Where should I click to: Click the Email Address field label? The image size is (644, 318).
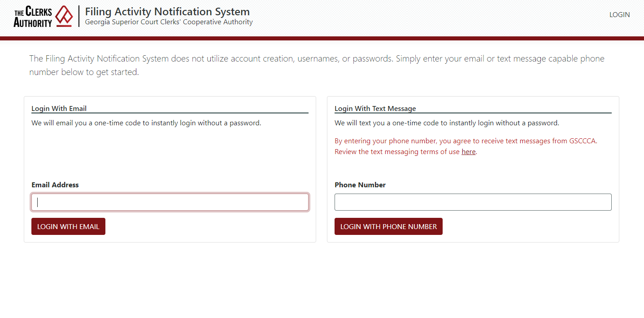point(55,185)
